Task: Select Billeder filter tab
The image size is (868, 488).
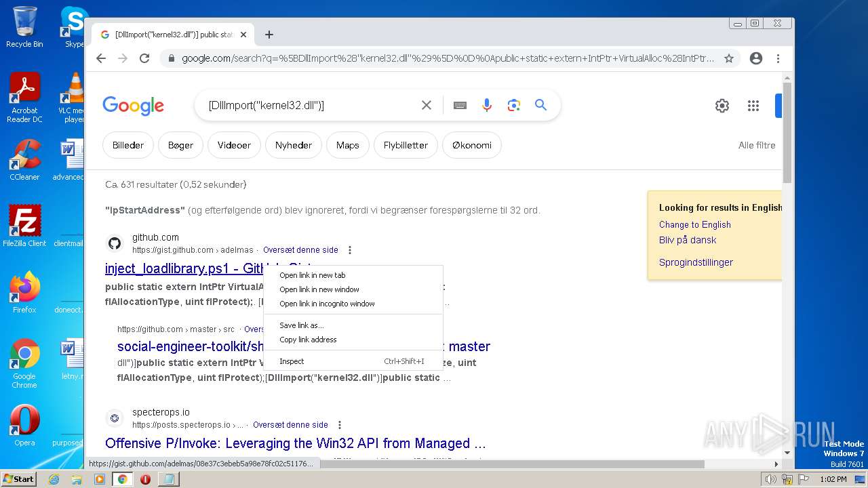Action: tap(128, 145)
